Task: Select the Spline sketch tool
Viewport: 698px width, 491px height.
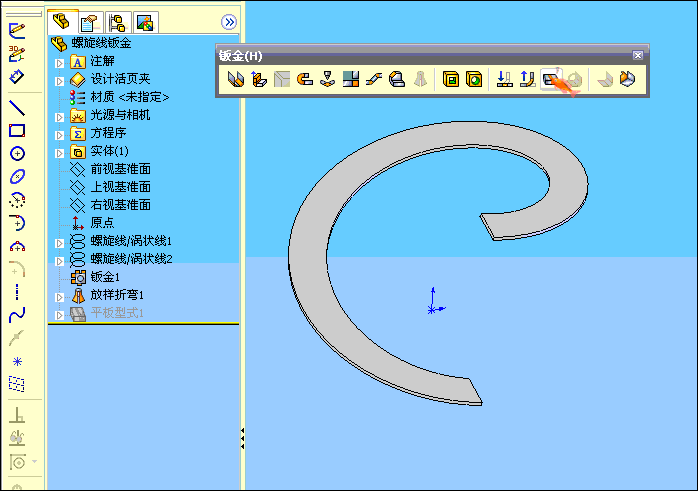Action: point(17,315)
